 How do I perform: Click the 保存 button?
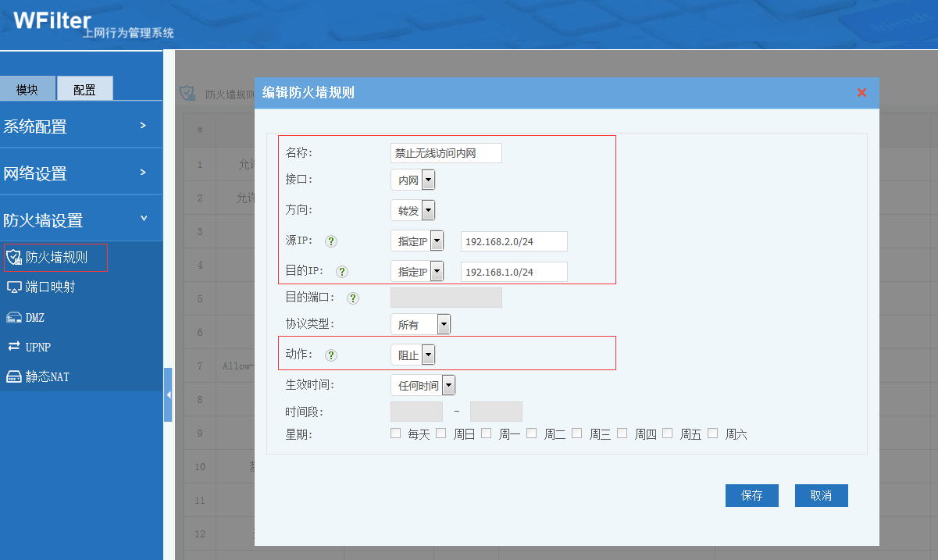[751, 496]
